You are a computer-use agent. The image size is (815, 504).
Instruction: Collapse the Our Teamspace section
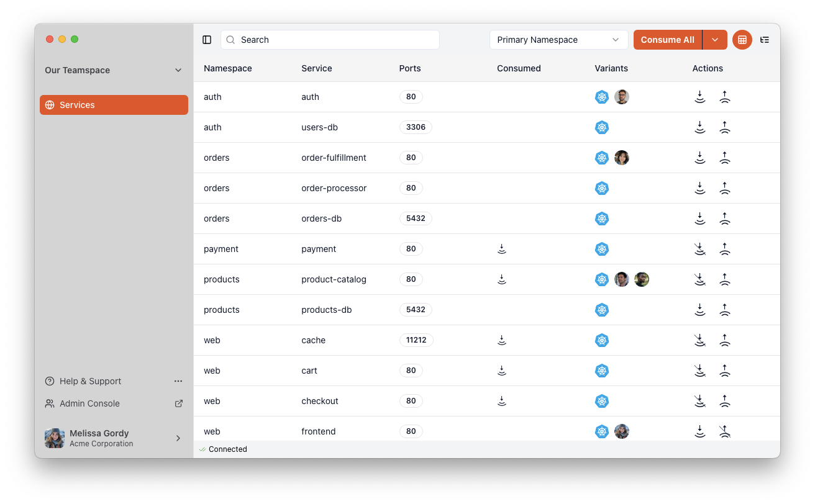[178, 70]
